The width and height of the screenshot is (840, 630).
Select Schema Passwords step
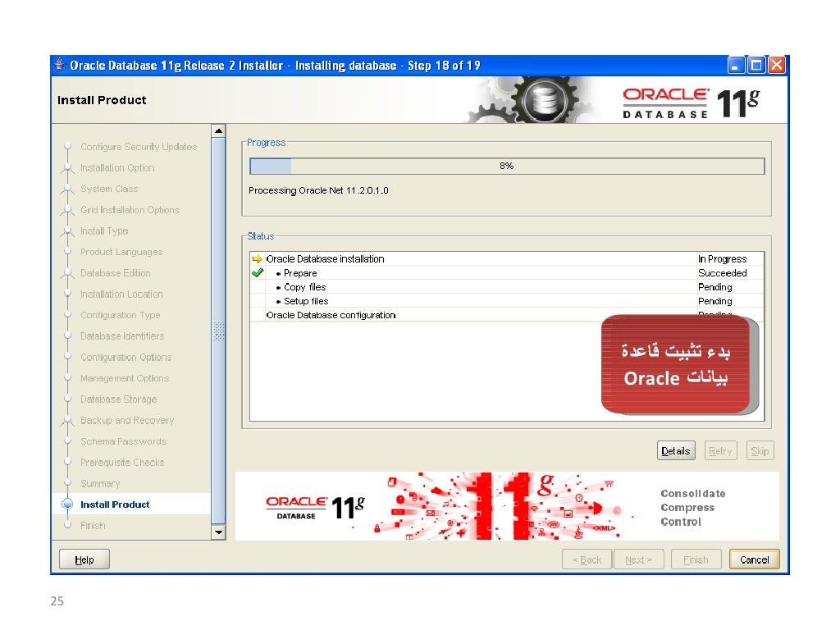click(124, 441)
